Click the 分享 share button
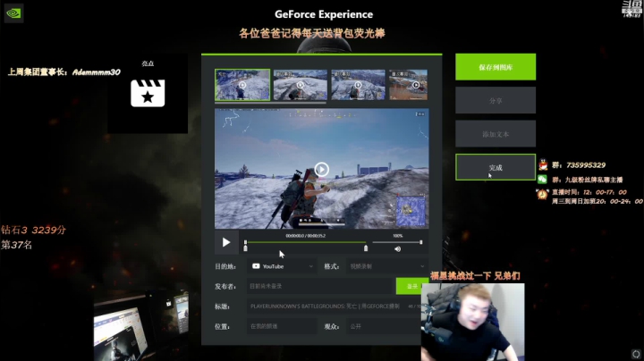The height and width of the screenshot is (361, 644). [496, 100]
